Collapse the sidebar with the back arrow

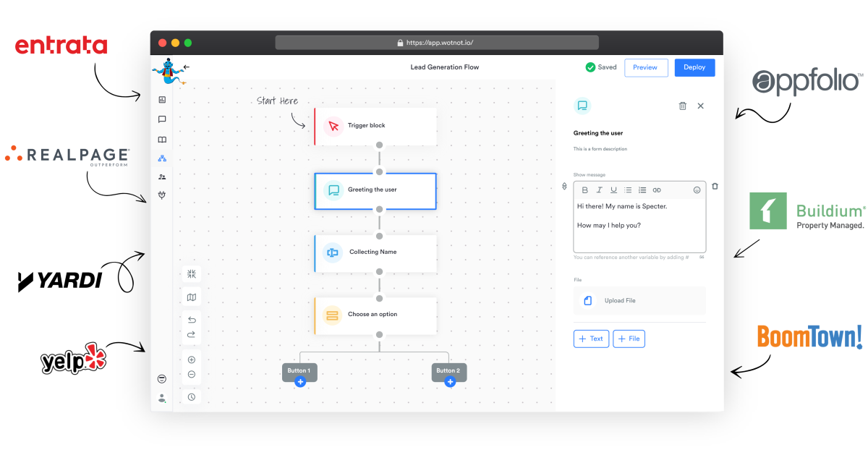[187, 67]
